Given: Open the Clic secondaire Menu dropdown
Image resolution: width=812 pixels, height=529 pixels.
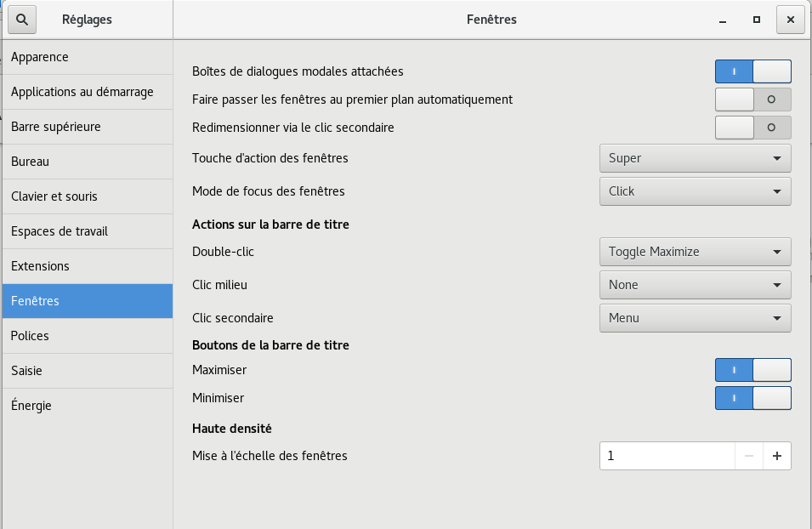Looking at the screenshot, I should coord(695,318).
